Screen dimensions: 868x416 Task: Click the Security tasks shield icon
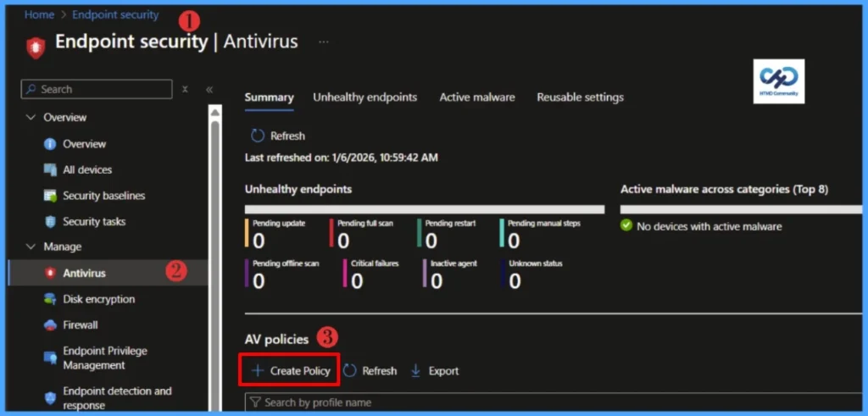click(x=50, y=222)
